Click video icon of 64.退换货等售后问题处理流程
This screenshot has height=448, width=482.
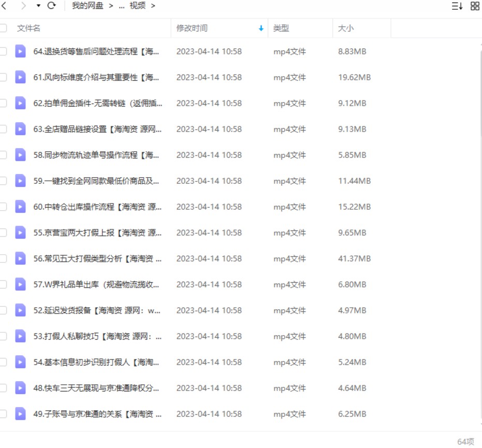click(x=20, y=51)
